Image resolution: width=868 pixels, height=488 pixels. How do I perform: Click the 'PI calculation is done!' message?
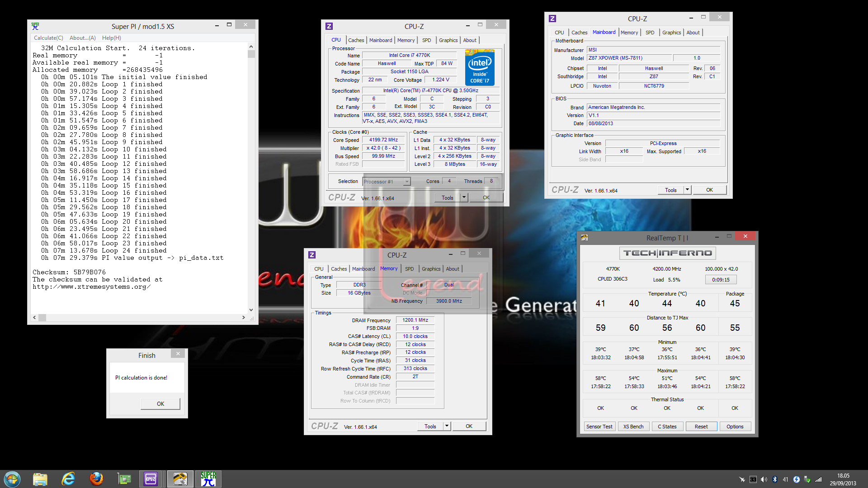(141, 378)
